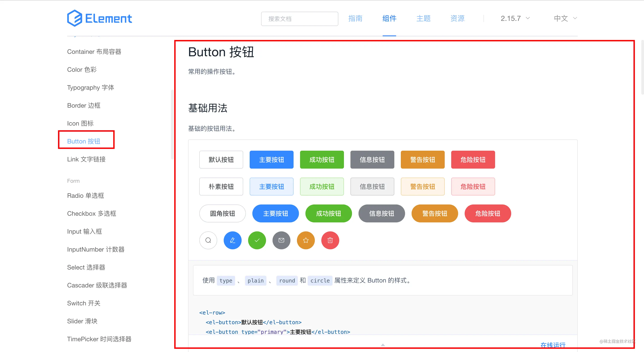Click the gray circular mail envelope button

coord(281,240)
